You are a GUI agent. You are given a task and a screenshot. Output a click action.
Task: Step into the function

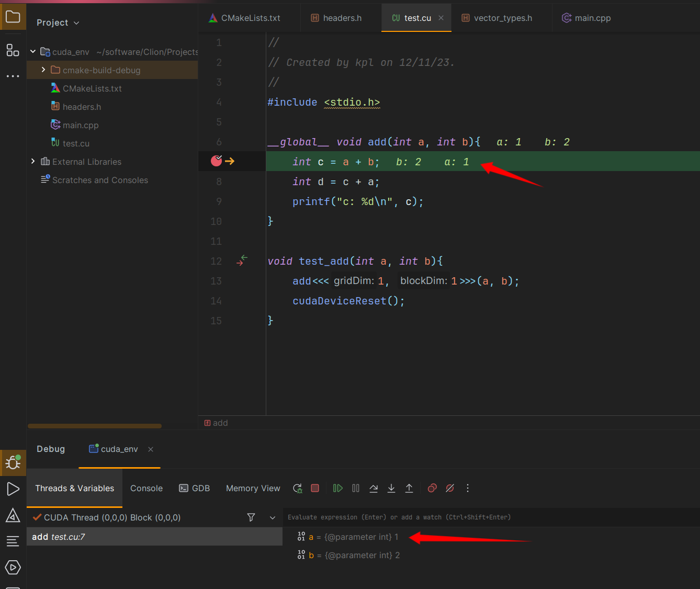[x=391, y=488]
